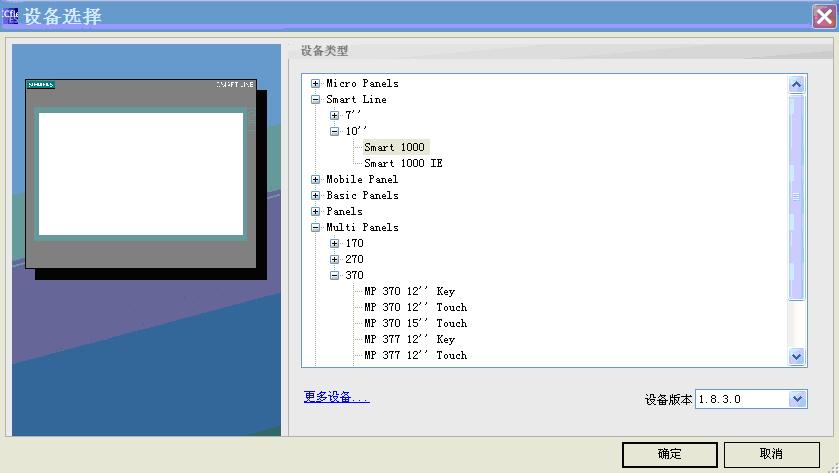
Task: Click the application icon in the title bar
Action: [x=10, y=16]
